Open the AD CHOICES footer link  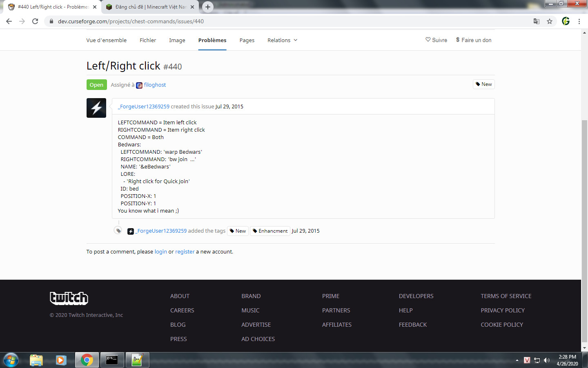pyautogui.click(x=258, y=339)
